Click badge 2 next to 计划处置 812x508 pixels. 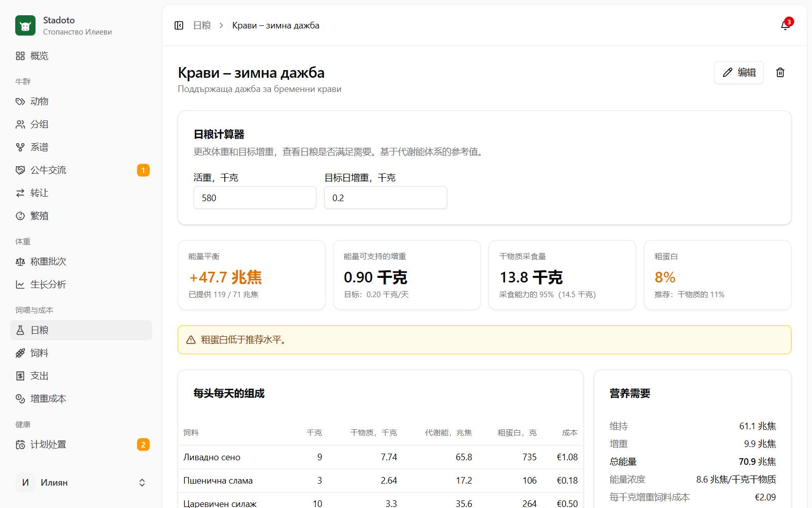coord(143,444)
